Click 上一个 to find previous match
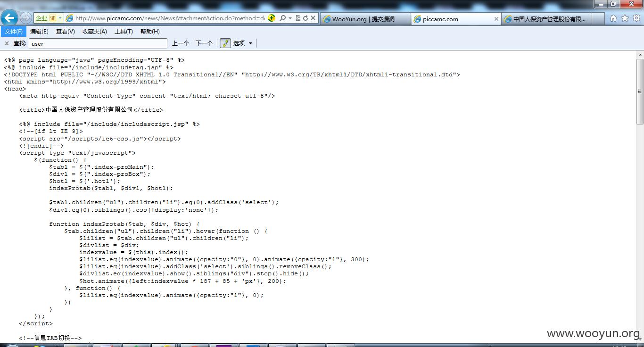644x347 pixels. [x=180, y=43]
